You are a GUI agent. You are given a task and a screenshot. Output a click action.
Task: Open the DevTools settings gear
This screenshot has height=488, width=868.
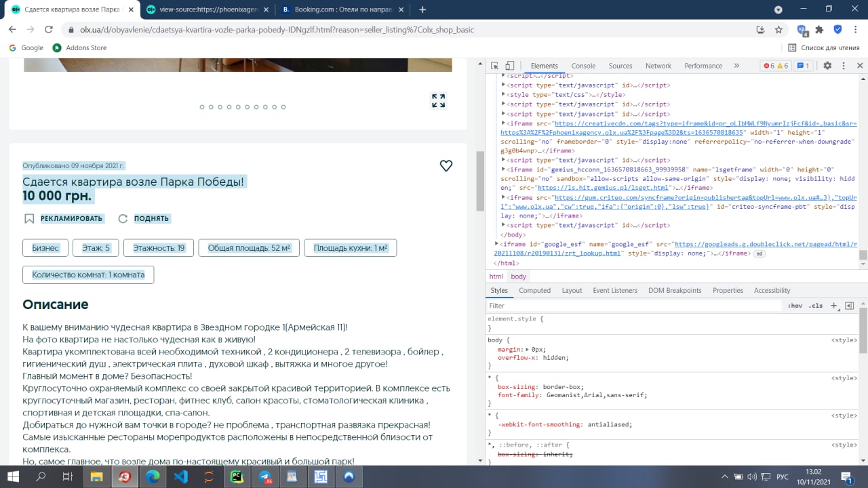[x=827, y=66]
